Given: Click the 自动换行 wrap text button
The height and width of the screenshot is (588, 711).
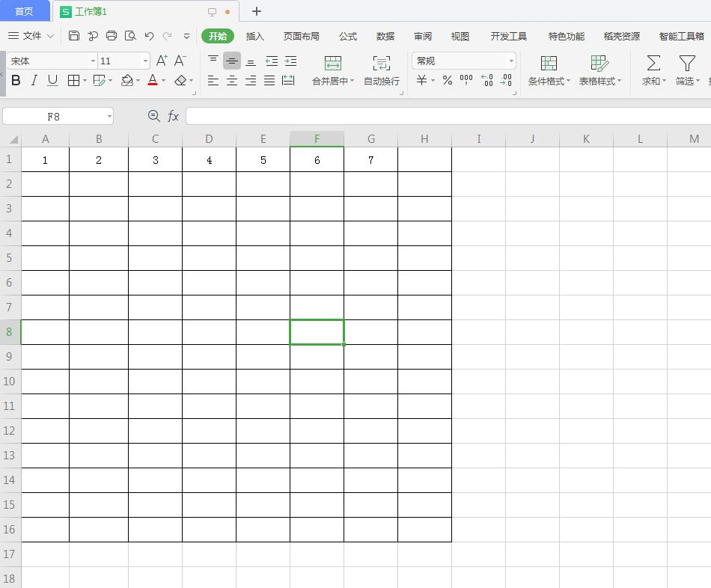Looking at the screenshot, I should (x=381, y=70).
